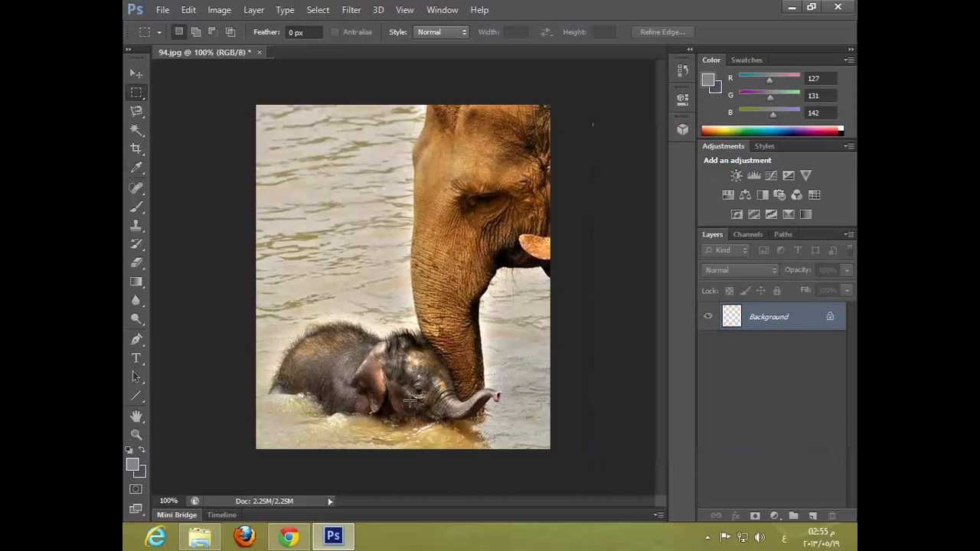Open the Image menu
Image resolution: width=980 pixels, height=551 pixels.
click(219, 10)
